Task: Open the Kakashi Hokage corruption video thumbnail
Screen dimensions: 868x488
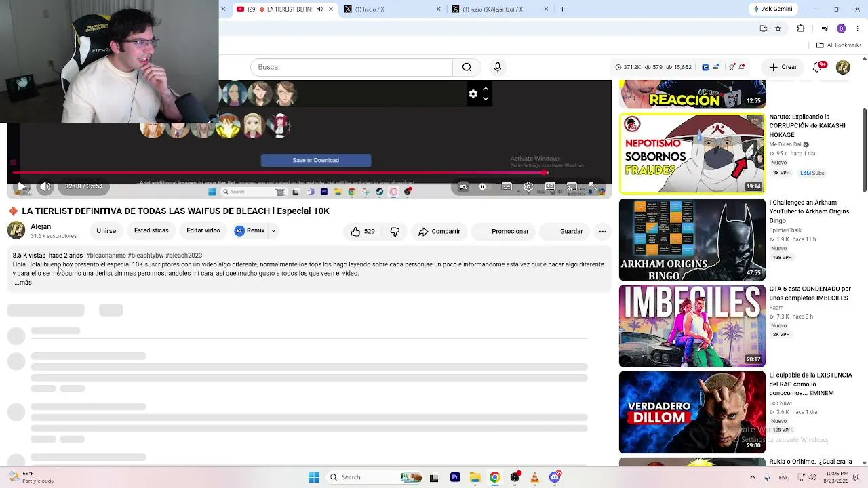Action: [x=692, y=153]
